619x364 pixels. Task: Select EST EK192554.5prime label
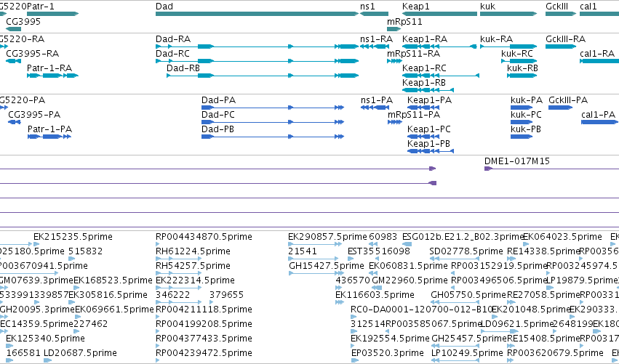[390, 339]
